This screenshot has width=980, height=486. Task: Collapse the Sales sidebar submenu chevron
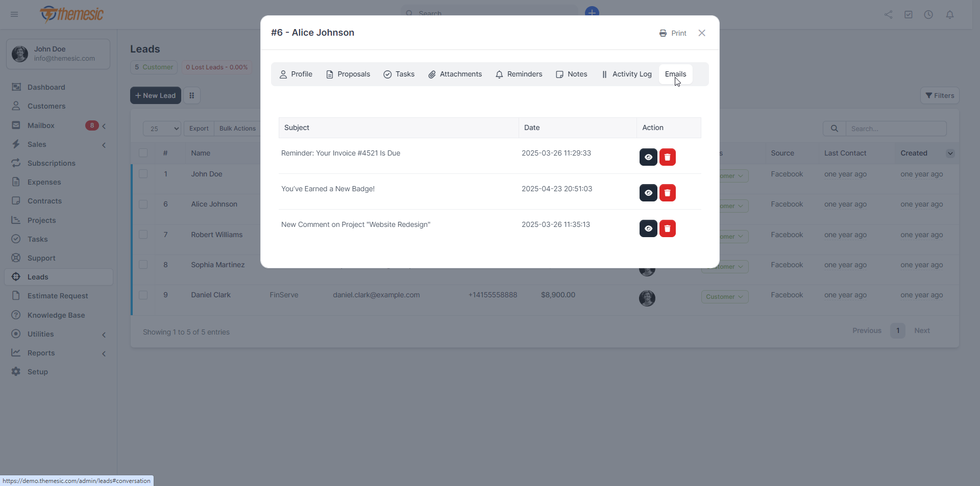[104, 145]
